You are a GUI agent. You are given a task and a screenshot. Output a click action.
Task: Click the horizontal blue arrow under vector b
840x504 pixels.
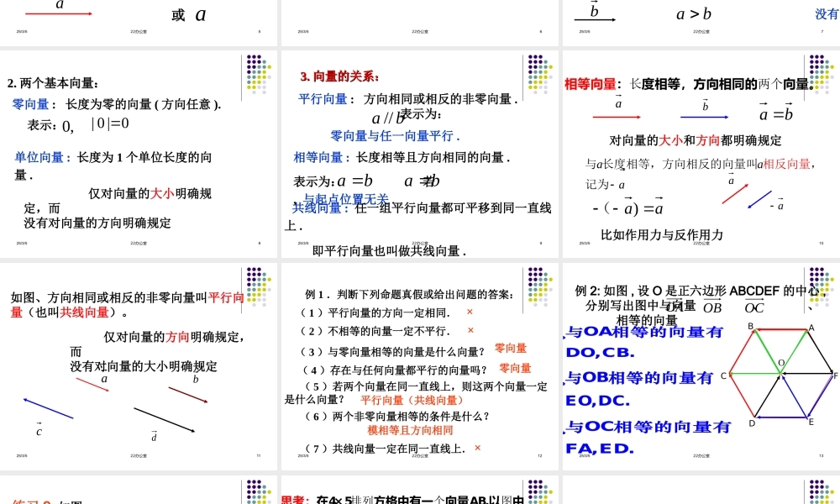(704, 117)
